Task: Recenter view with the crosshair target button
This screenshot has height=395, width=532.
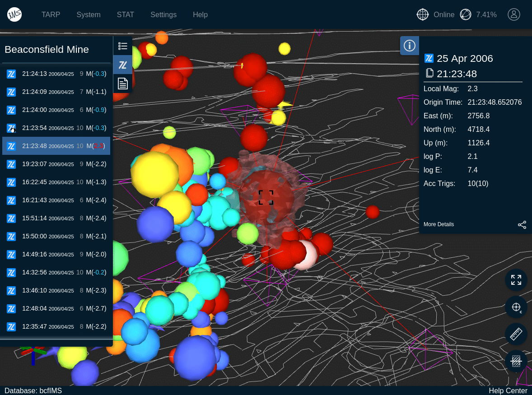Action: [516, 307]
